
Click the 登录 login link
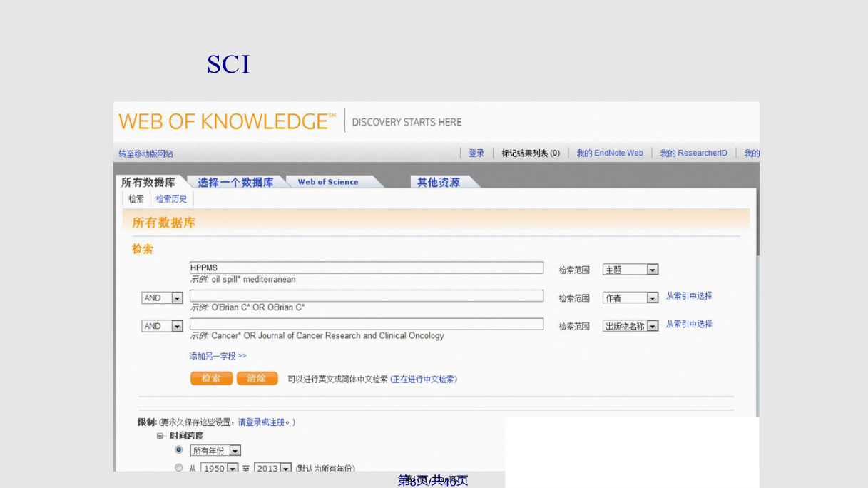pos(476,153)
